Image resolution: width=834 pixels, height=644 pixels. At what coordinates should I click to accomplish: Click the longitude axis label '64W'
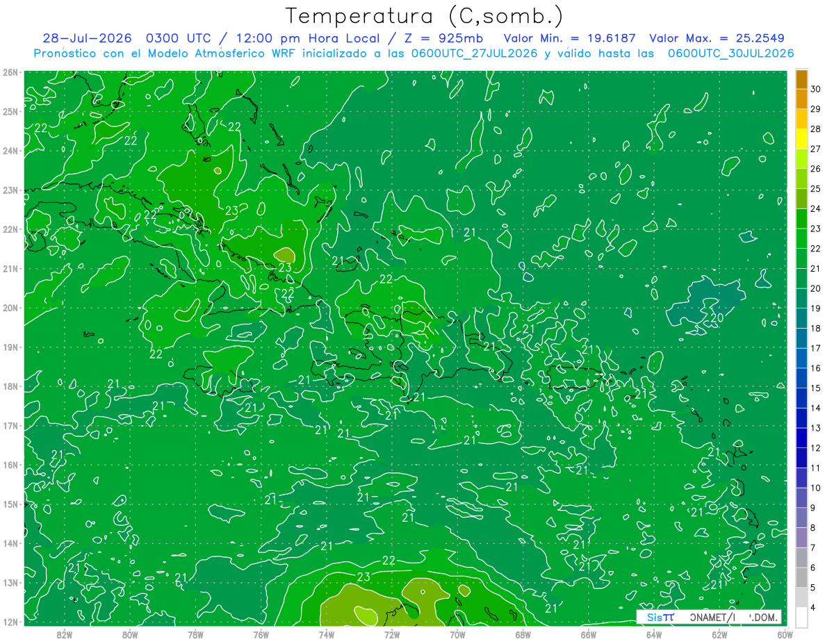pyautogui.click(x=654, y=634)
